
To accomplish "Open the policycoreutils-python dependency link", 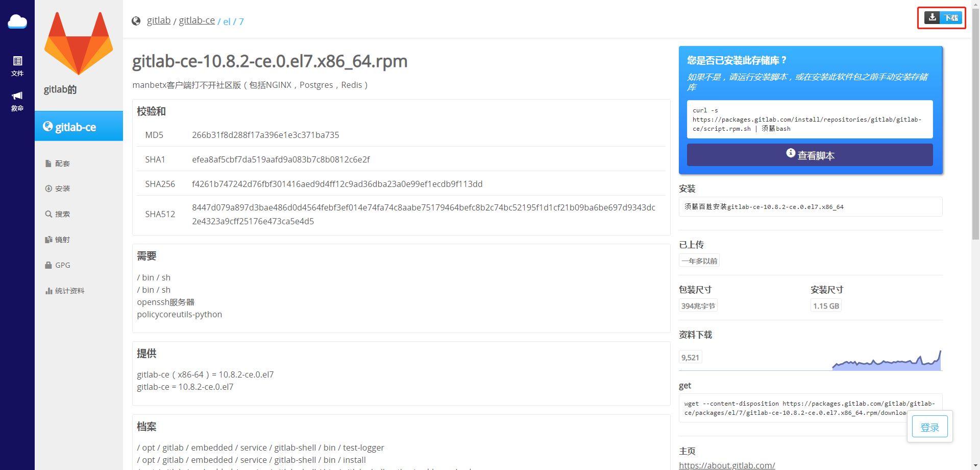I will coord(179,314).
